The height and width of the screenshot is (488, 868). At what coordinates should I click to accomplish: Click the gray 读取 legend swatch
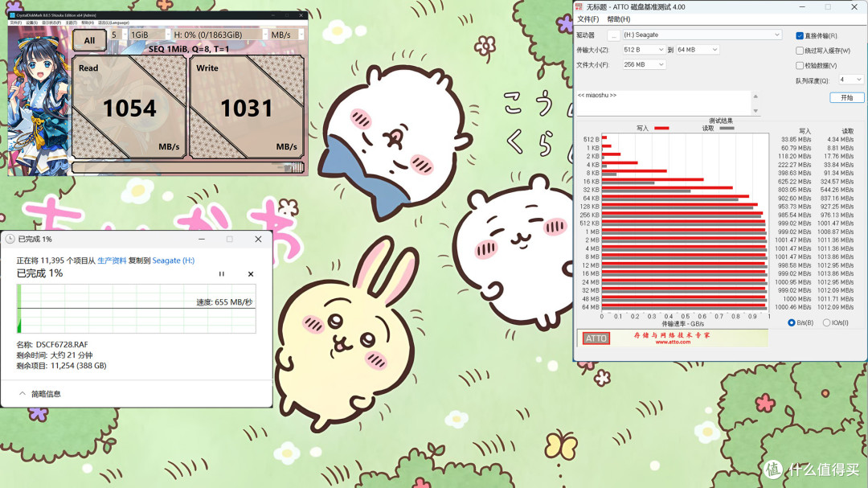[727, 128]
